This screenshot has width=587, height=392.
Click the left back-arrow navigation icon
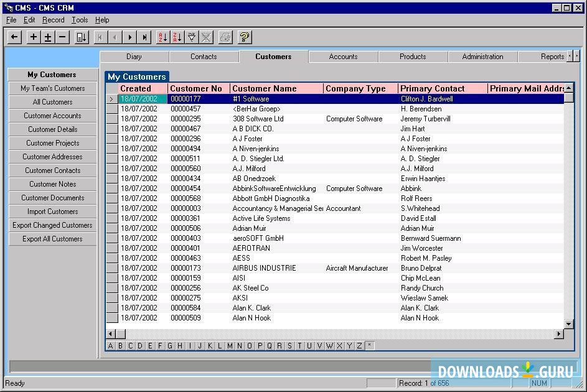14,37
